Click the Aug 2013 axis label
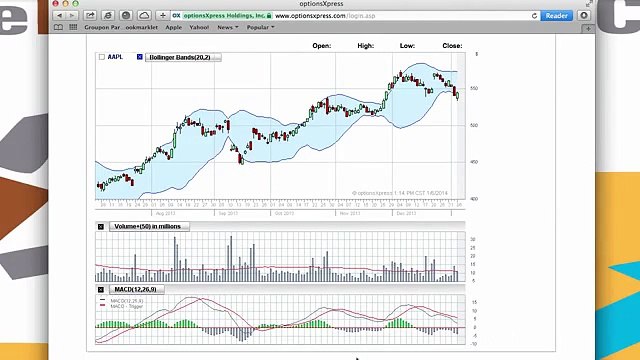Image resolution: width=640 pixels, height=360 pixels. pyautogui.click(x=165, y=213)
